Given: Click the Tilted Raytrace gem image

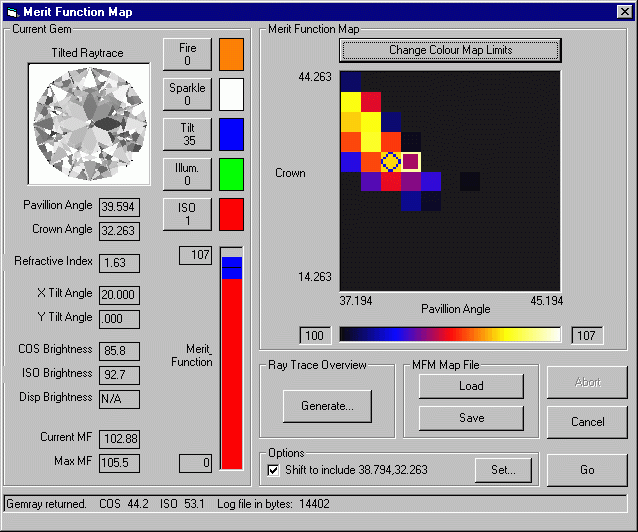Looking at the screenshot, I should [89, 124].
